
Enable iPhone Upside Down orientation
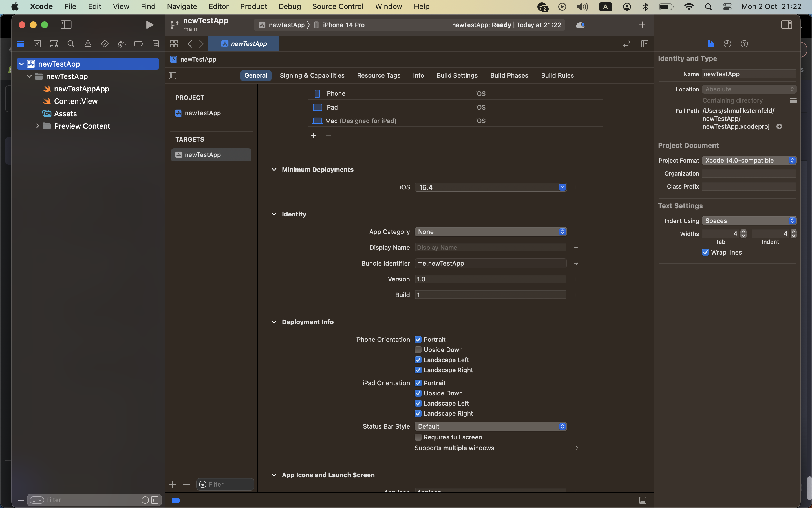click(x=418, y=350)
